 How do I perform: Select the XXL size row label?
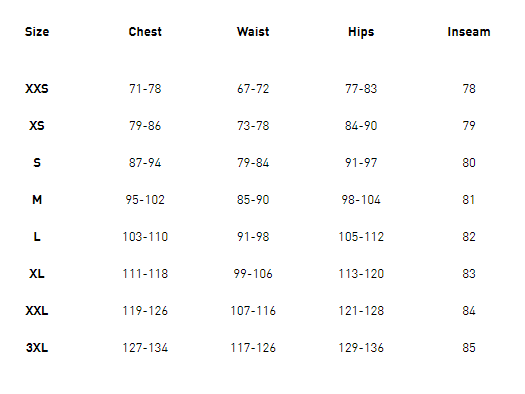(x=37, y=311)
